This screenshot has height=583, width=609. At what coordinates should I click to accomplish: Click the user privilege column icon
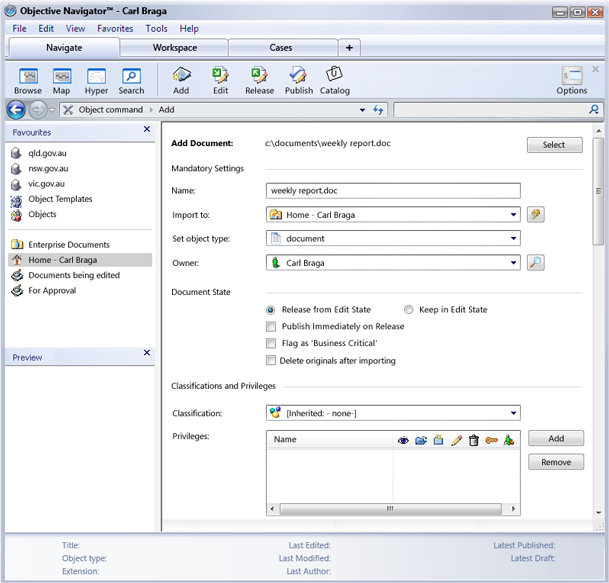(x=508, y=440)
